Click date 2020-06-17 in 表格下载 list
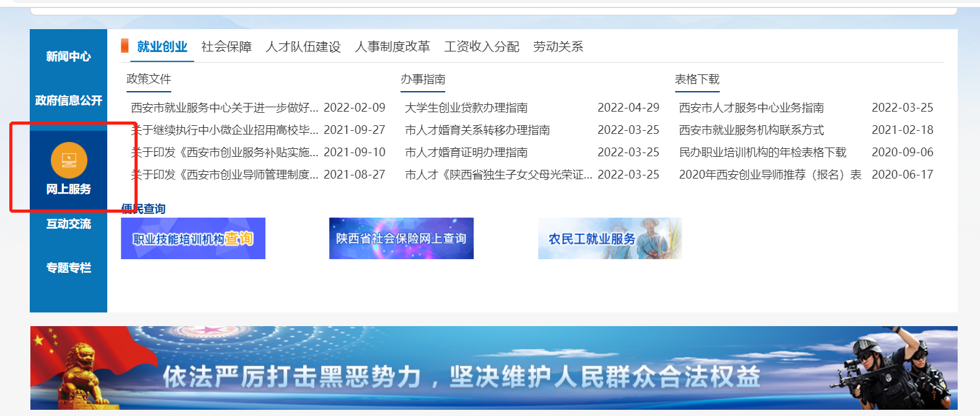Viewport: 980px width, 416px height. (x=903, y=175)
